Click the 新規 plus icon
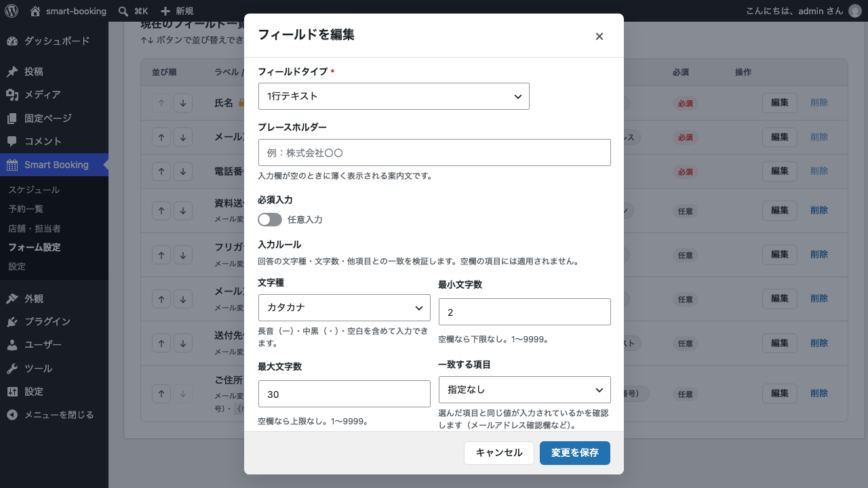This screenshot has height=488, width=868. (165, 11)
